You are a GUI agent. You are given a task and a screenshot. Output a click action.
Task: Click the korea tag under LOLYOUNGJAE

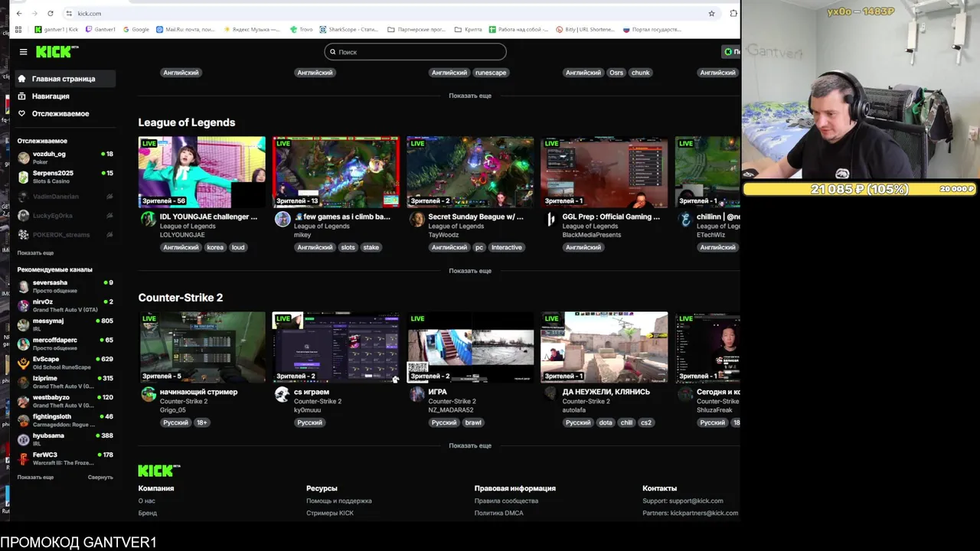pyautogui.click(x=215, y=247)
